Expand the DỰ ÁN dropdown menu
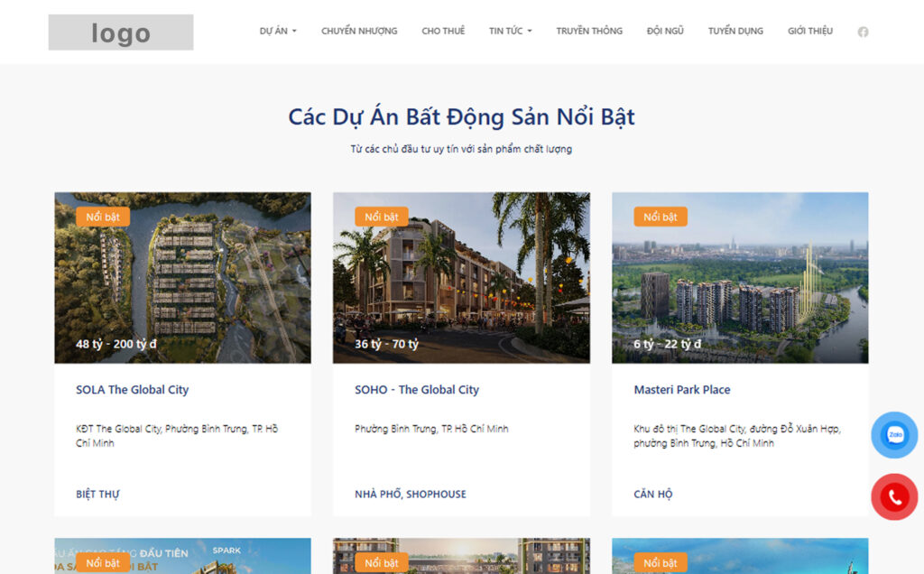Viewport: 924px width, 574px height. tap(278, 31)
